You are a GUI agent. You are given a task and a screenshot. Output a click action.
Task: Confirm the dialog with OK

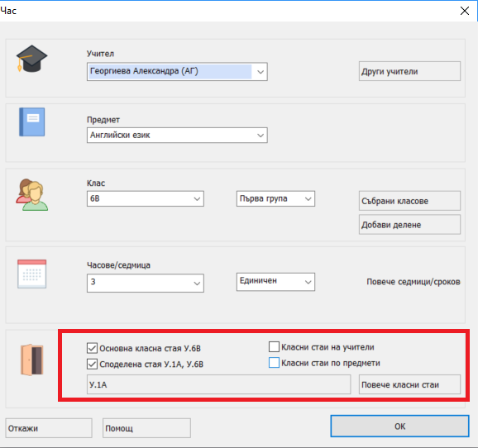400,426
